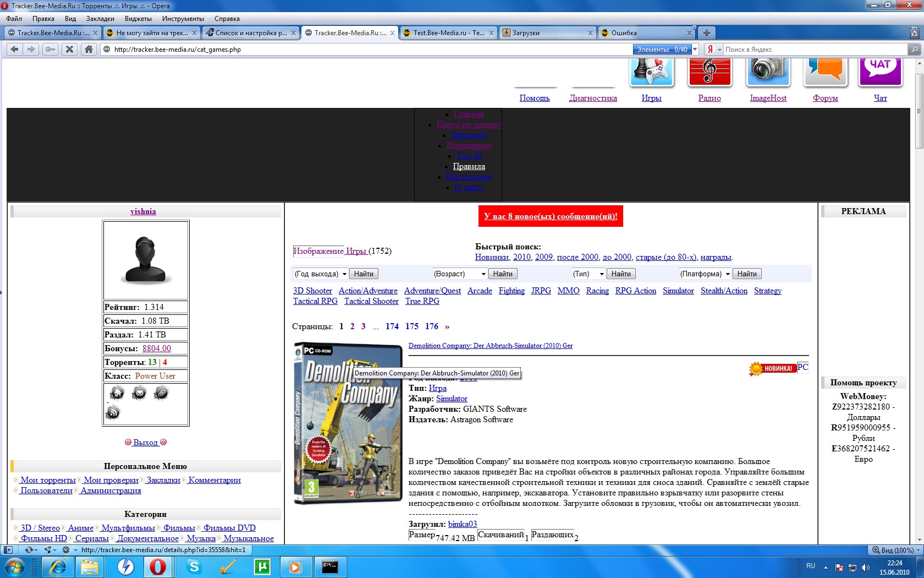The height and width of the screenshot is (578, 924).
Task: Go to page 176 of games
Action: tap(432, 326)
